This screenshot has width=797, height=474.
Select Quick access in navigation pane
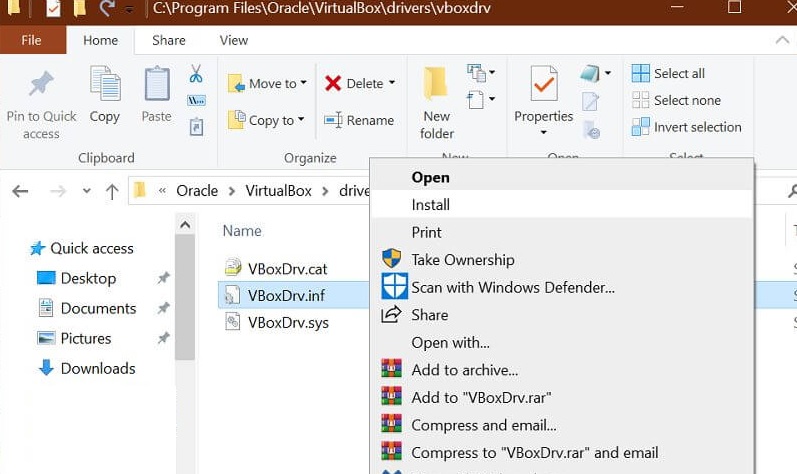coord(82,248)
